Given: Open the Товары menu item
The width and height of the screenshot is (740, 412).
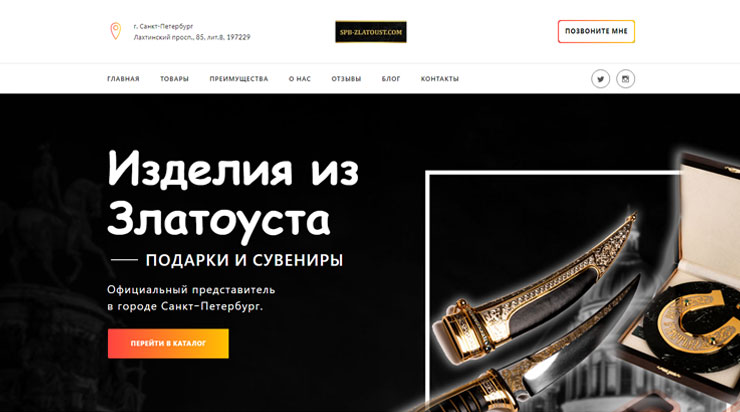Looking at the screenshot, I should click(174, 79).
